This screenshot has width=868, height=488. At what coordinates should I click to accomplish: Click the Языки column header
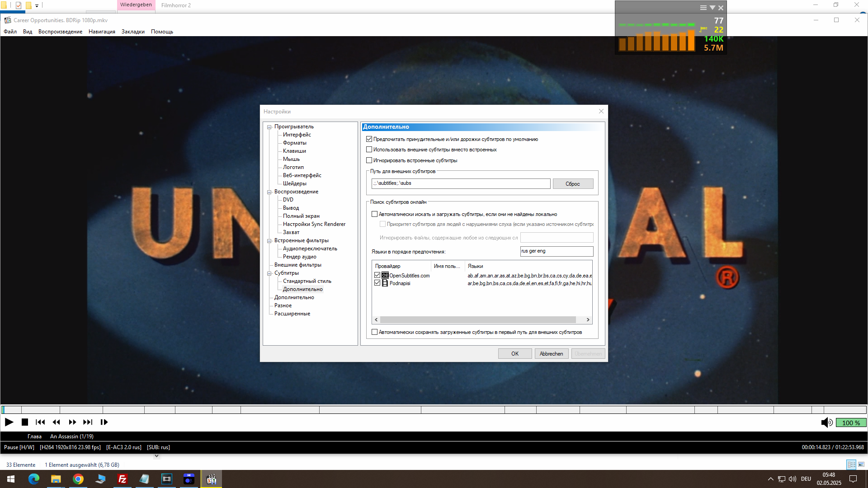528,266
